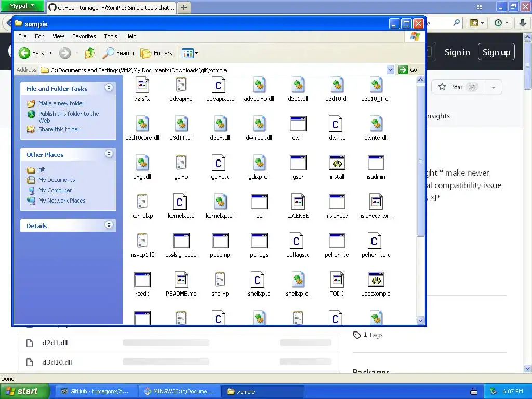Select the dwnl.c source file icon
Image resolution: width=532 pixels, height=399 pixels.
pos(337,124)
